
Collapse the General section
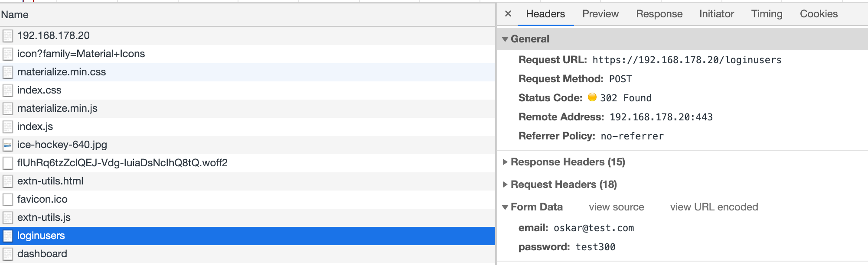coord(505,39)
